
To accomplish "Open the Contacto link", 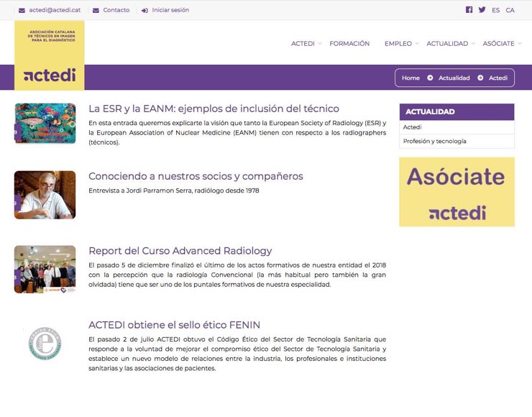I will tap(116, 10).
